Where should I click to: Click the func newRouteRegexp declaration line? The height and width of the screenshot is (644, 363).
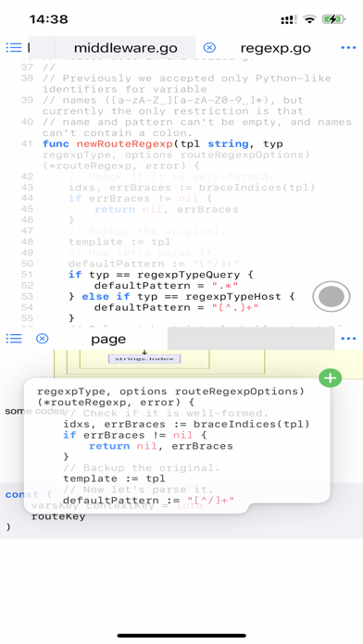point(162,143)
